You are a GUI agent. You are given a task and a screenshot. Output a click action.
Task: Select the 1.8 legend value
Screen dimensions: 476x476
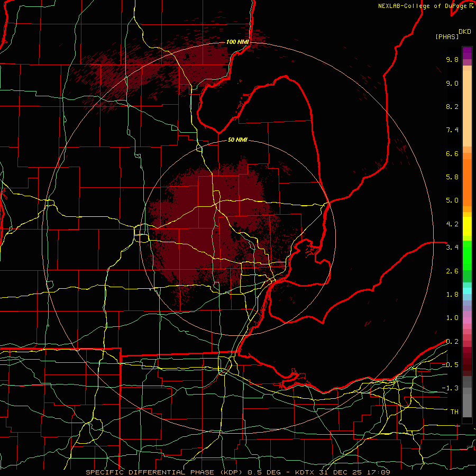coord(452,295)
